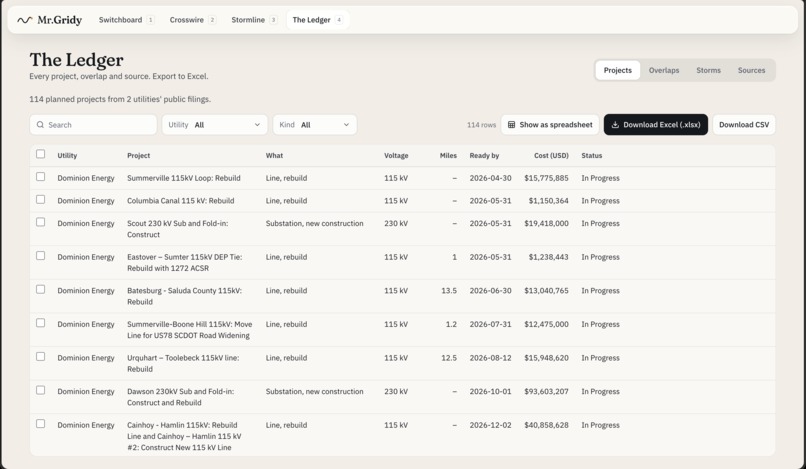Click the download arrow icon on Download Excel
806x469 pixels.
615,125
